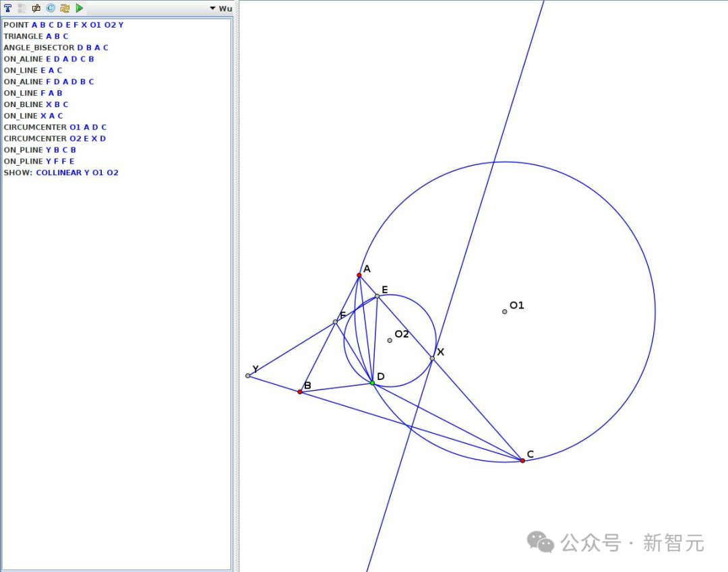Select the ON_LINE E A C line
Viewport: 728px width, 572px height.
coord(33,70)
